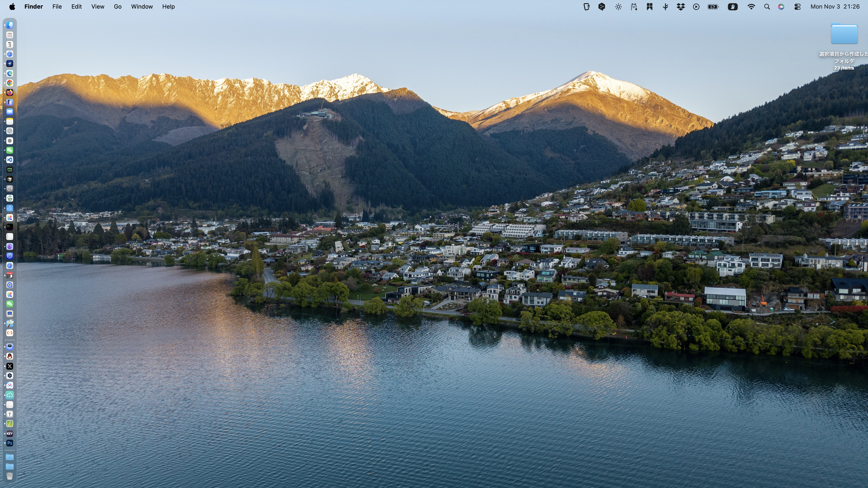Select the desktop folder with 23 items
This screenshot has width=868, height=488.
[844, 34]
